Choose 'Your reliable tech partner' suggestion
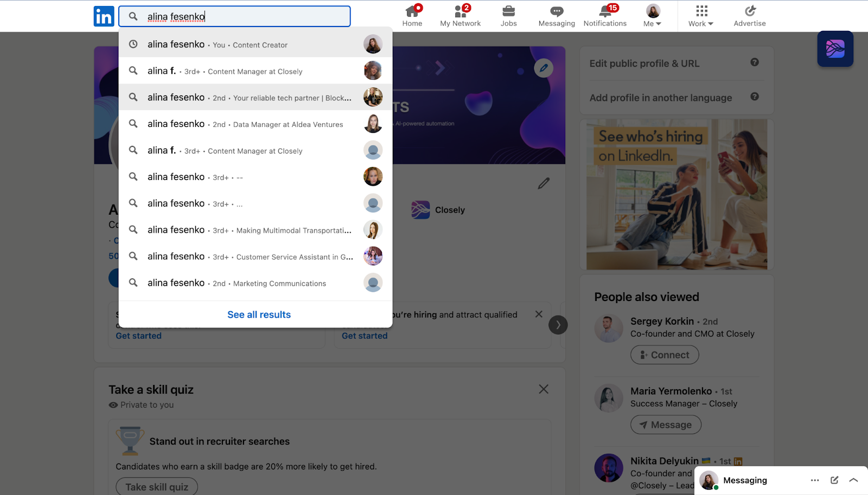The image size is (868, 495). tap(256, 98)
